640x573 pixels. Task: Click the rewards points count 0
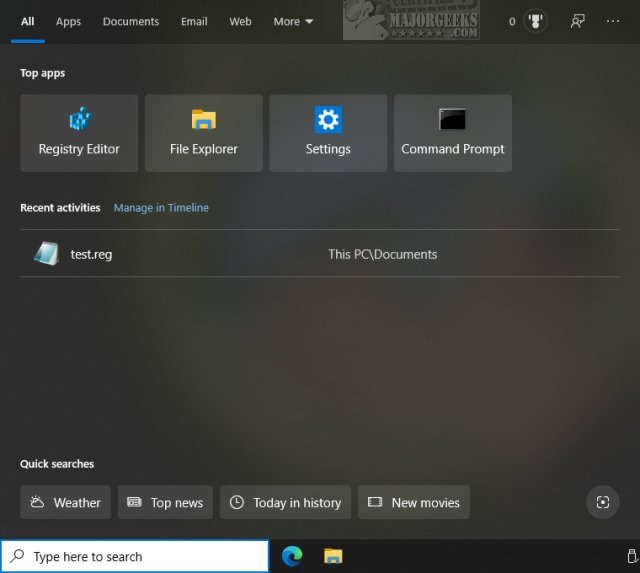point(512,21)
